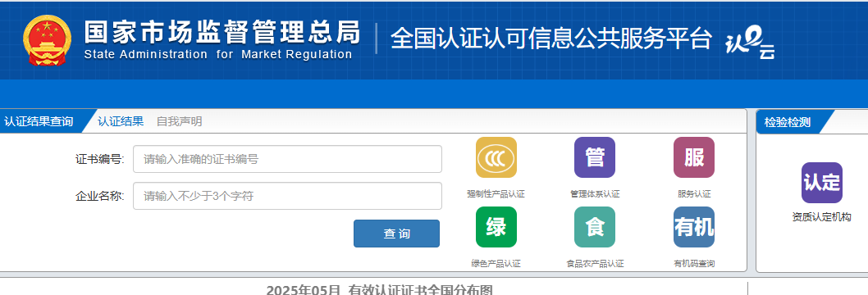
Task: Open the 服务认证 text link
Action: click(x=693, y=194)
